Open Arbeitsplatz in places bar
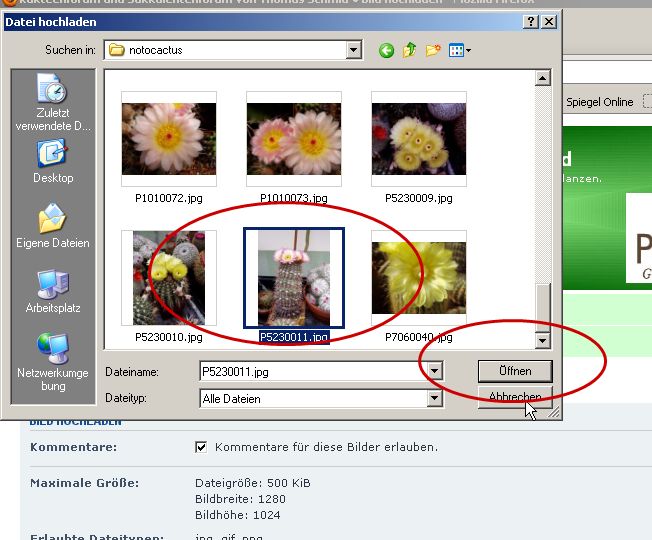Image resolution: width=652 pixels, height=540 pixels. coord(53,291)
